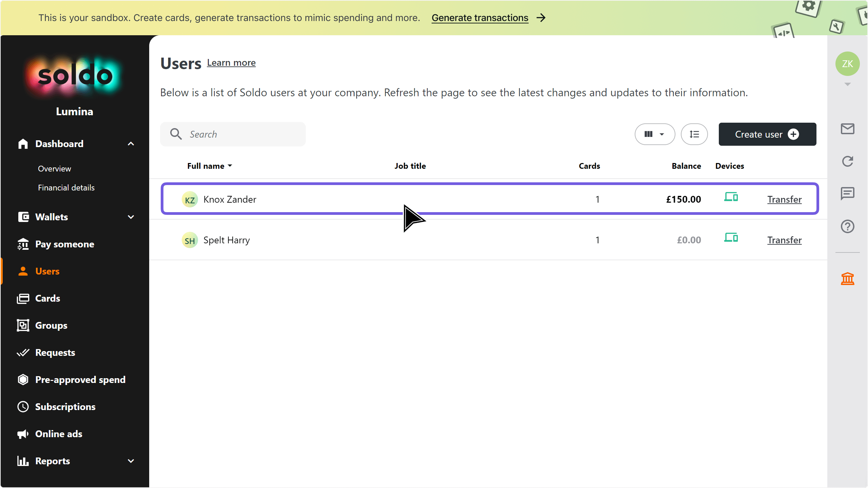Viewport: 868px width, 488px height.
Task: Collapse the Dashboard menu section
Action: (131, 144)
